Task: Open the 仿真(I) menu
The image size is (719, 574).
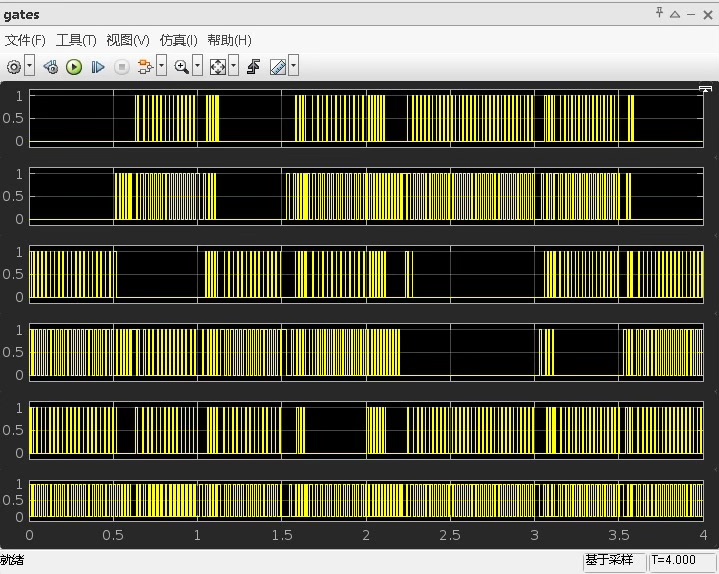Action: pyautogui.click(x=178, y=40)
